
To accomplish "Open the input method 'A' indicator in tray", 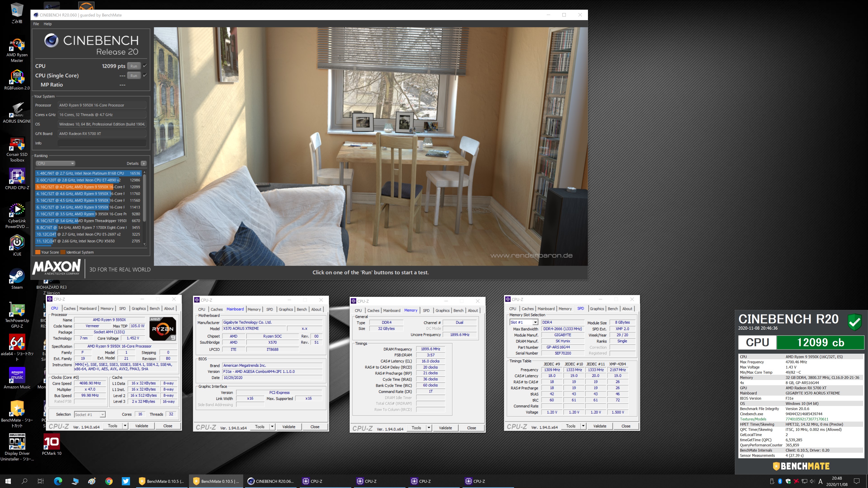I will click(x=820, y=481).
